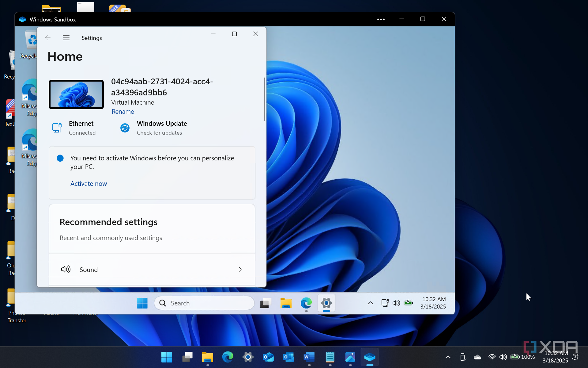Open new Outlook on the host taskbar
This screenshot has width=588, height=368.
click(268, 357)
